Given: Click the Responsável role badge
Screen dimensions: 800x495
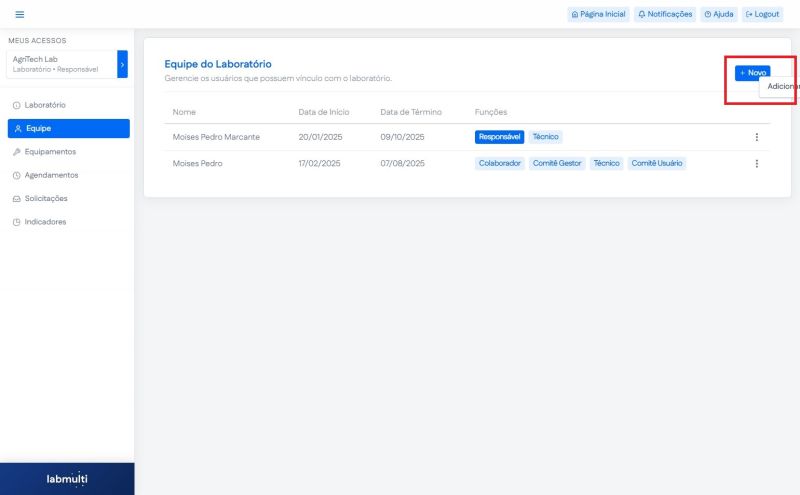Looking at the screenshot, I should (x=499, y=137).
